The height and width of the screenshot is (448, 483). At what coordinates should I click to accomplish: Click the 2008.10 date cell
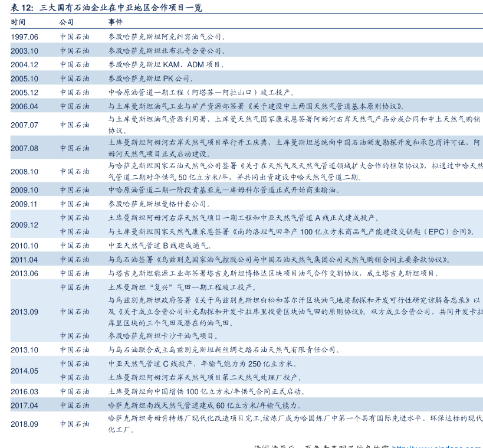pyautogui.click(x=24, y=171)
